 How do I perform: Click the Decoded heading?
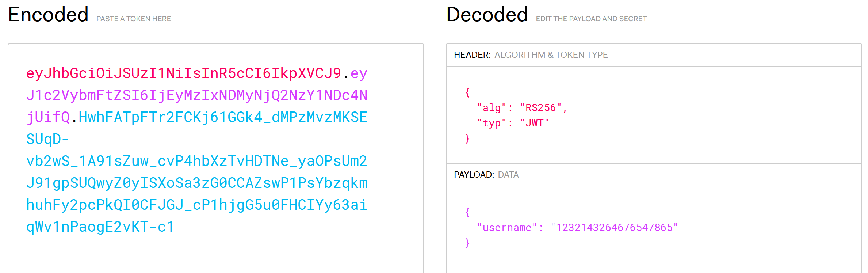point(487,15)
